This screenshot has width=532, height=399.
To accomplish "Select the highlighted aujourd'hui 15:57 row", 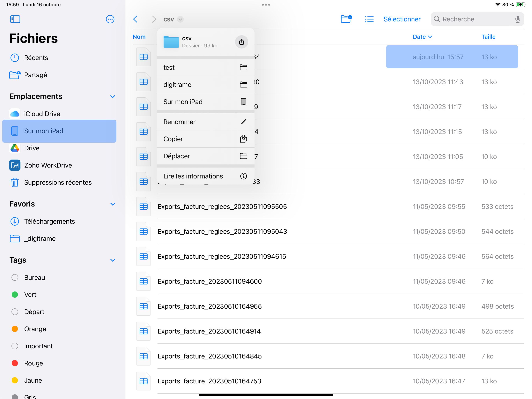I will pyautogui.click(x=452, y=57).
